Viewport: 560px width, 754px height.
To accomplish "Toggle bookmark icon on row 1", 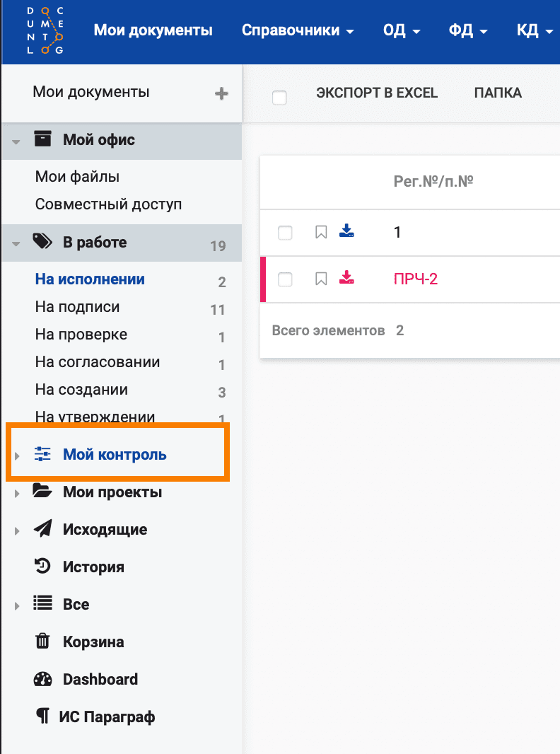I will tap(321, 232).
